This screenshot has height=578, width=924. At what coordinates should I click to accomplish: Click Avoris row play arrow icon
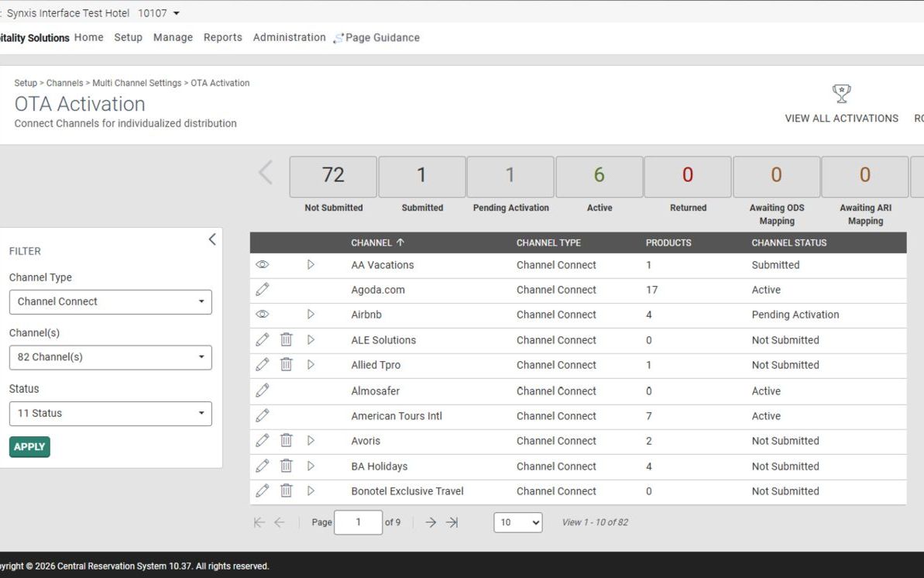click(311, 441)
